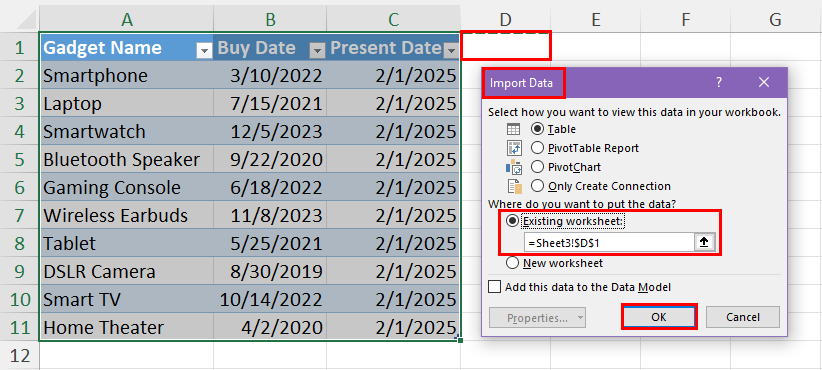Select column E header

[595, 19]
